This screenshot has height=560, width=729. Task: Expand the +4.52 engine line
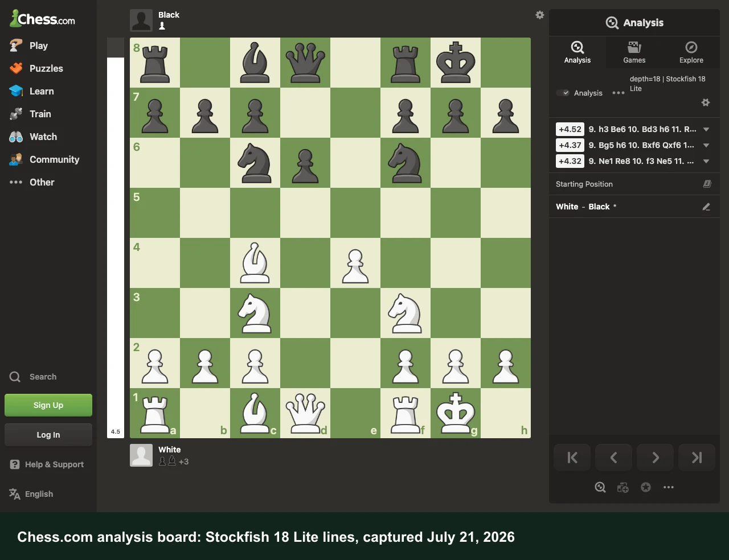coord(706,129)
